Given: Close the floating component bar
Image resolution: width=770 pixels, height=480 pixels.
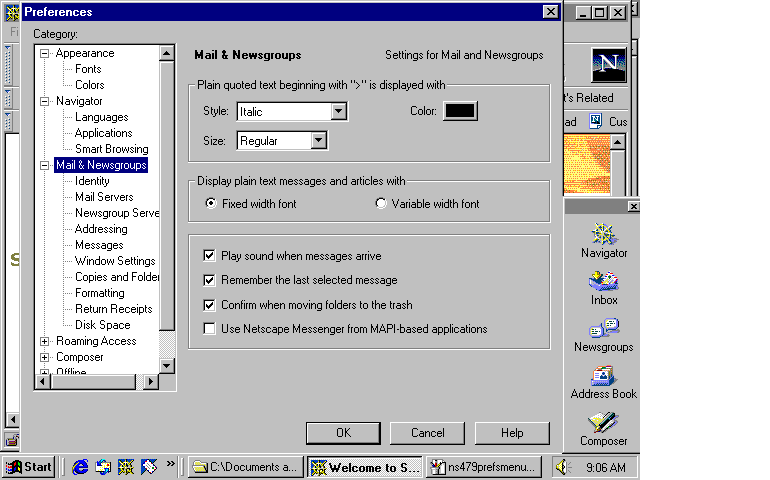Looking at the screenshot, I should click(x=633, y=206).
